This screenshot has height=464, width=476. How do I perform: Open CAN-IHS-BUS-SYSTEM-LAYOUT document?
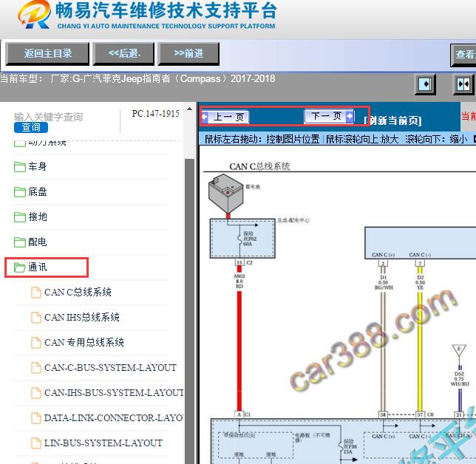[114, 393]
